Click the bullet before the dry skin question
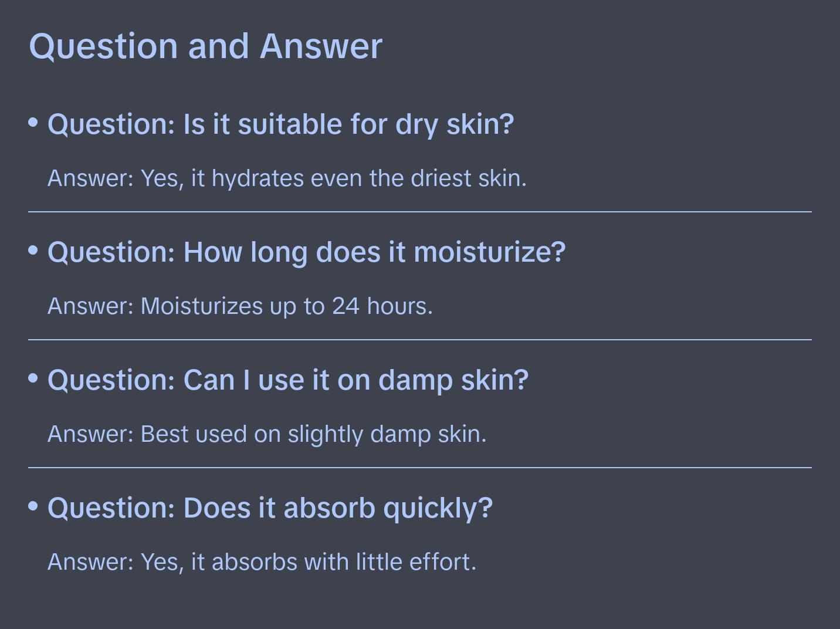The height and width of the screenshot is (629, 840). click(33, 123)
